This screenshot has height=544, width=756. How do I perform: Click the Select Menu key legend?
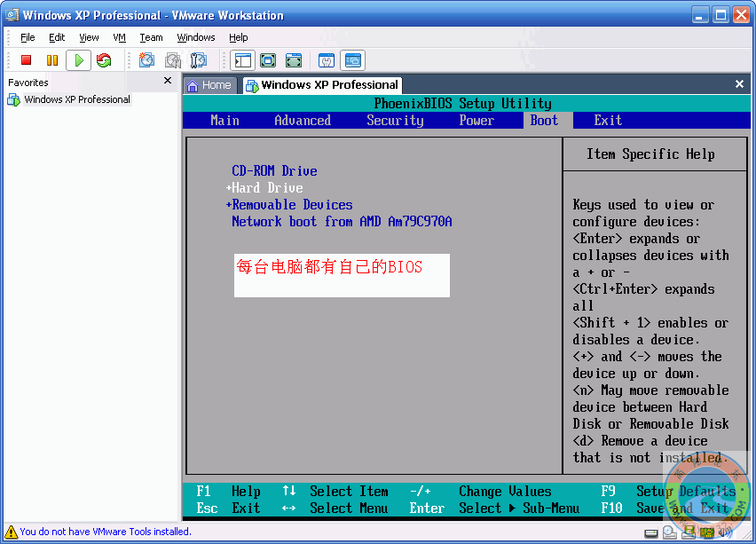coord(335,509)
